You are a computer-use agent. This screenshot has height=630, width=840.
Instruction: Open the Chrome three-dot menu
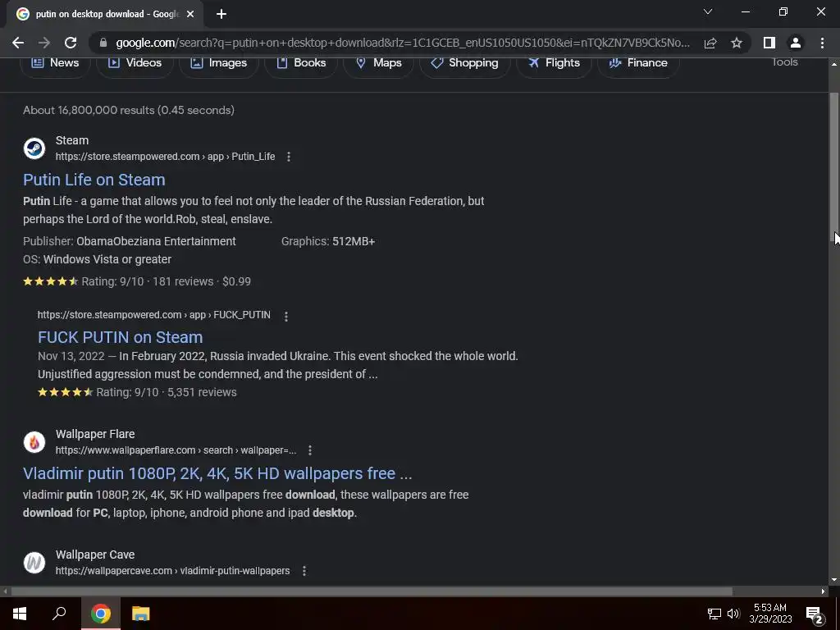pyautogui.click(x=822, y=43)
